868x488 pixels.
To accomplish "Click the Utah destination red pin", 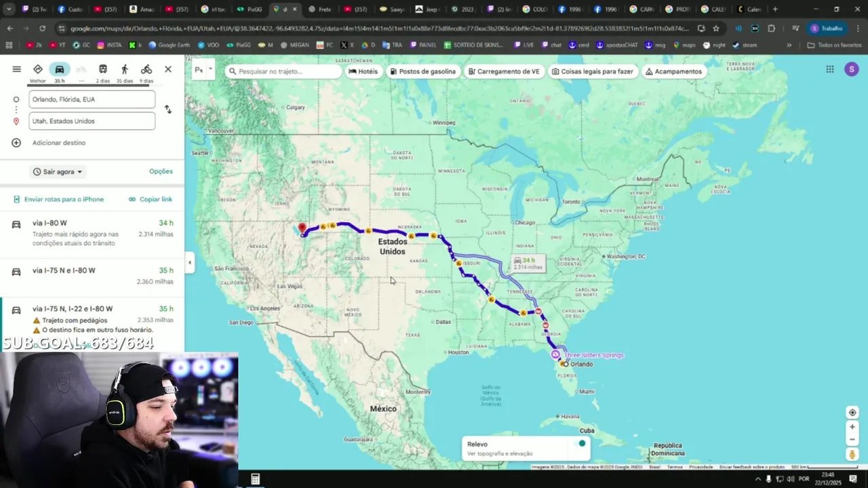I will point(302,228).
